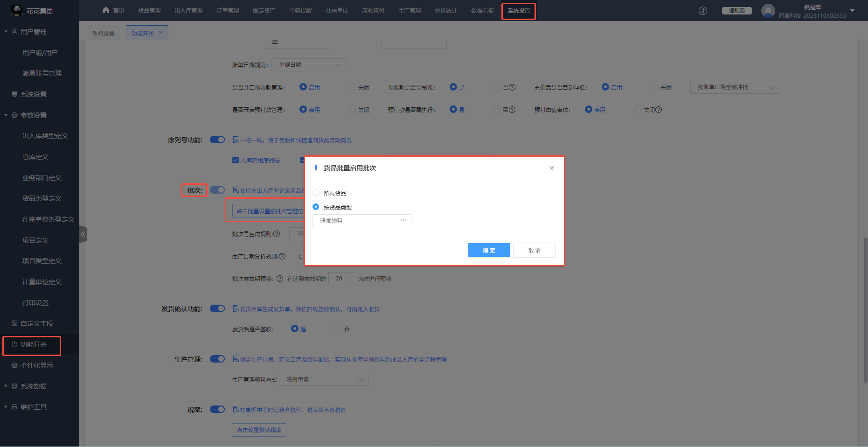Click the document icon before 发货确认功能 description
The width and height of the screenshot is (868, 447).
click(236, 308)
